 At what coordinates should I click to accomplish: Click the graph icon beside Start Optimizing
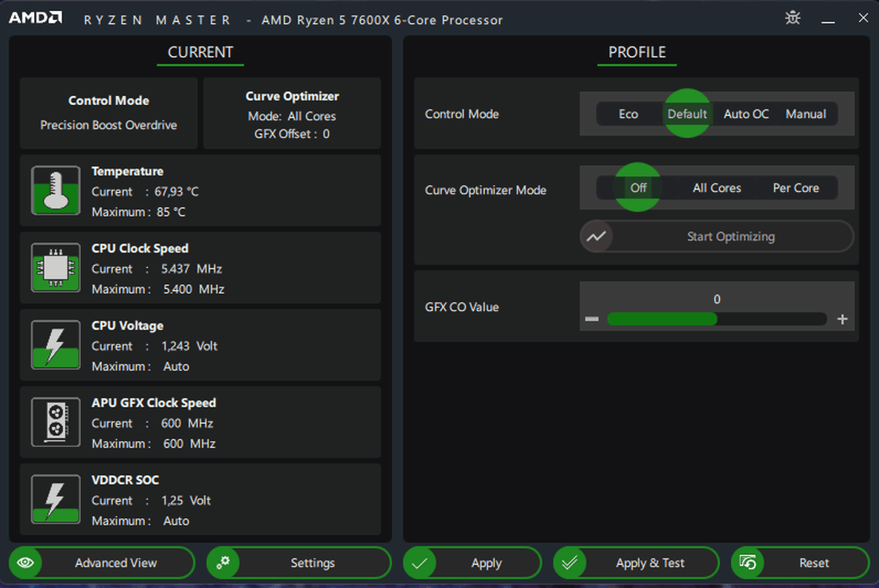597,236
